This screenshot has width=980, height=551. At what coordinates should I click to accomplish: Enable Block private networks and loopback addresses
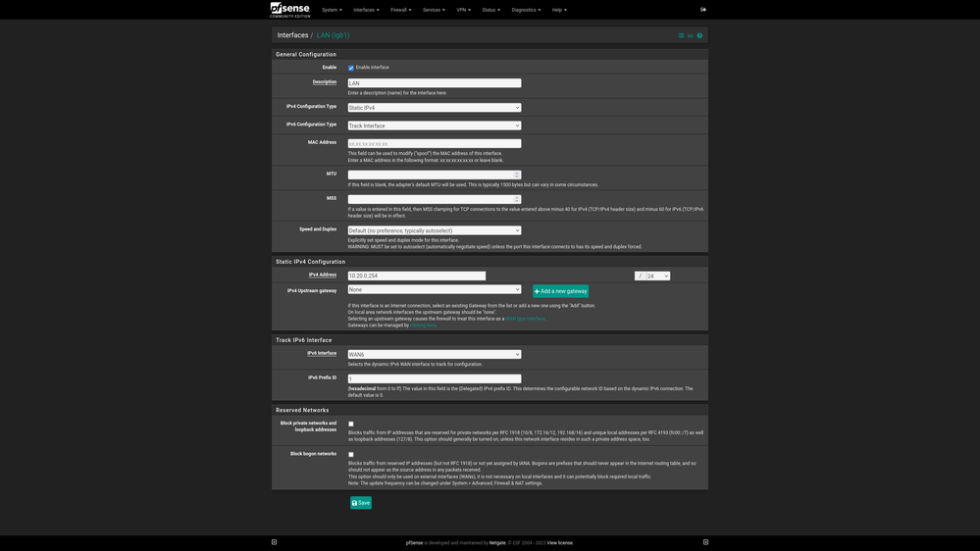[351, 425]
